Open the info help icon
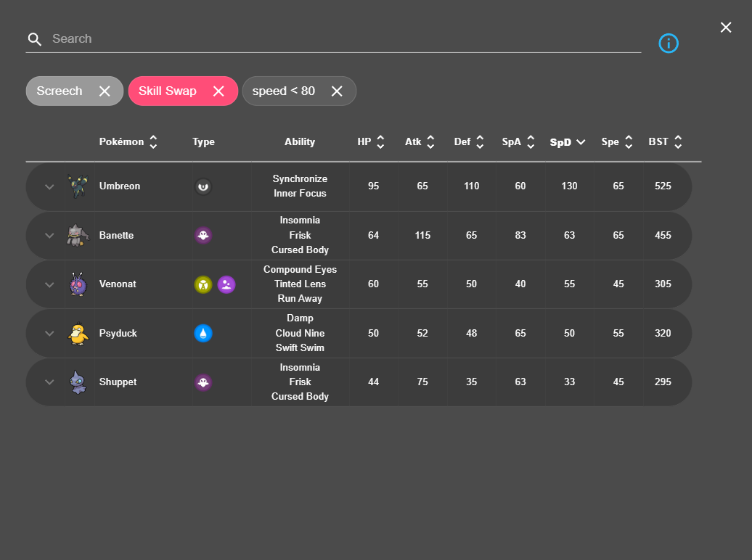The width and height of the screenshot is (752, 560). 668,43
